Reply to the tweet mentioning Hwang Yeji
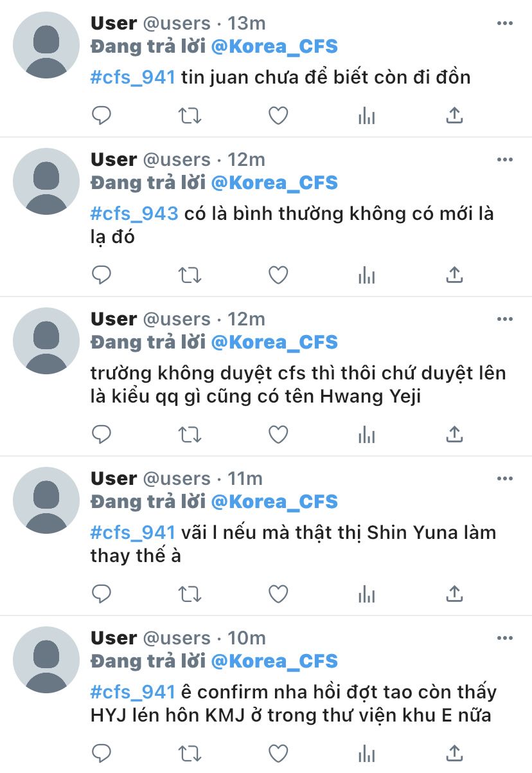 coord(102,435)
